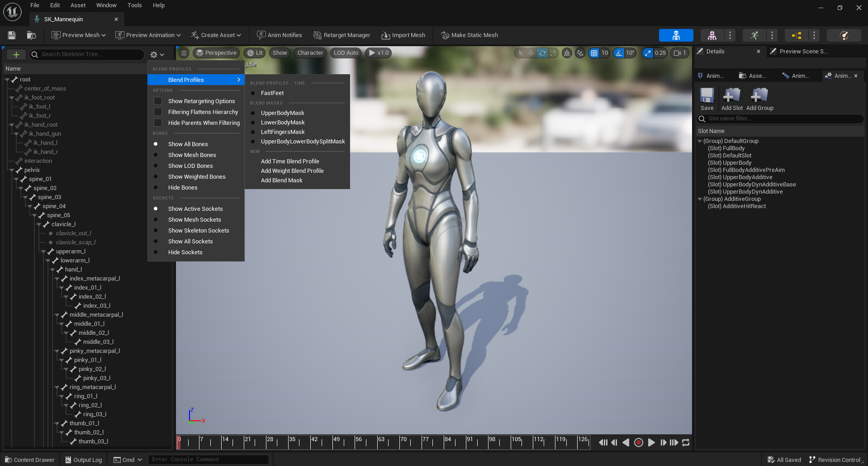Enable Filtering Flattens Hierarchy checkbox
This screenshot has height=466, width=868.
point(158,112)
